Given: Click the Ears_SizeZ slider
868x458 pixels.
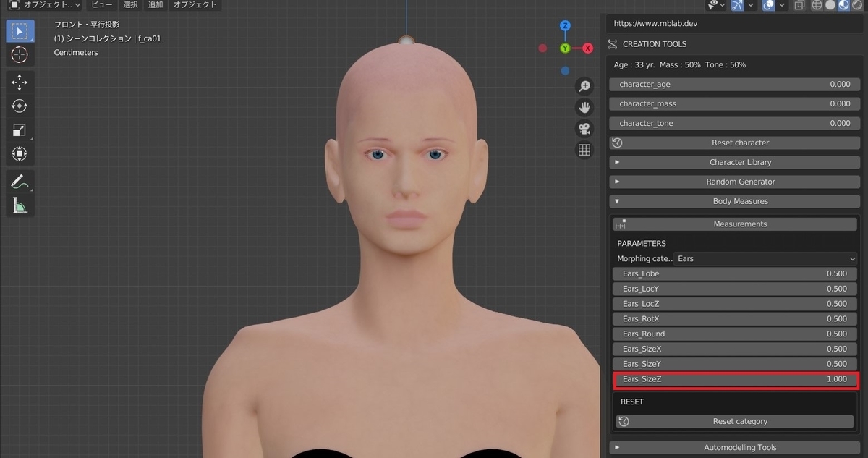Looking at the screenshot, I should pos(735,379).
